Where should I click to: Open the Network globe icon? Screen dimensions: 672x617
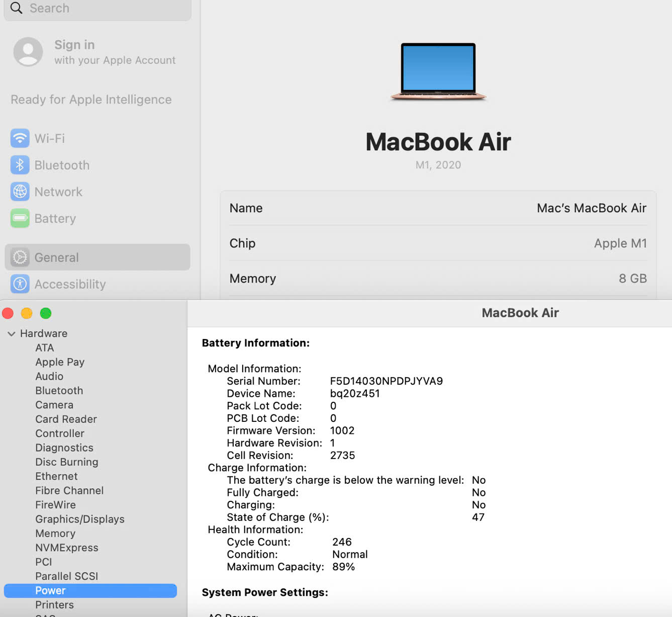click(x=20, y=192)
